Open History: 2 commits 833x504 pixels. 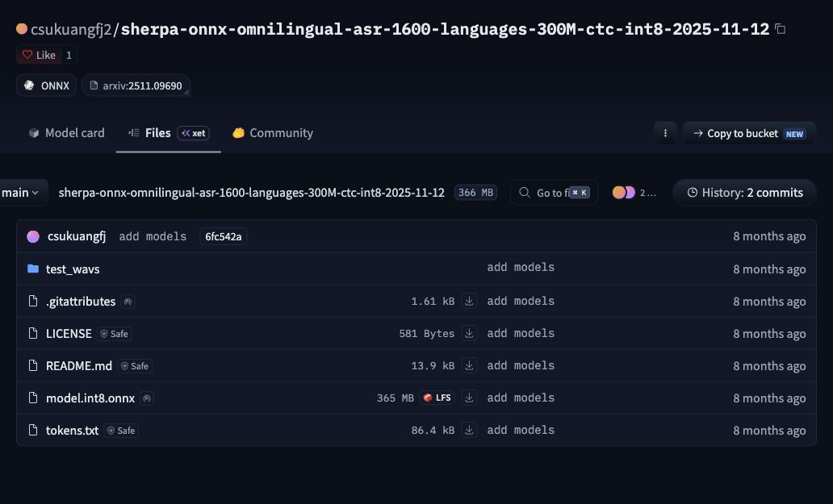tap(745, 193)
